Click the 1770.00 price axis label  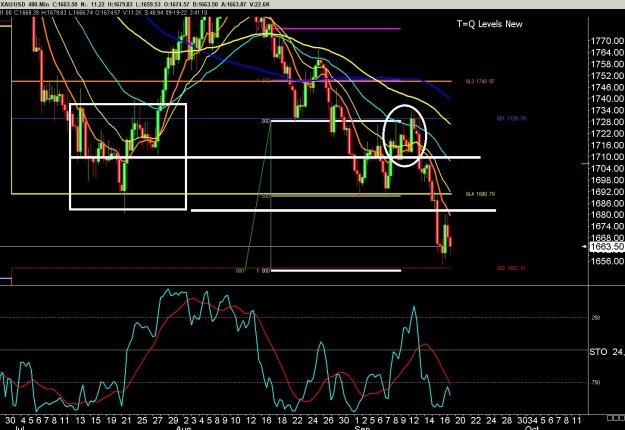tap(607, 41)
